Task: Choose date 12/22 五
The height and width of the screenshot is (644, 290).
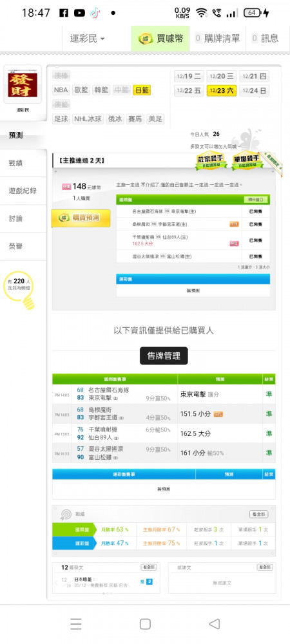Action: click(x=189, y=90)
